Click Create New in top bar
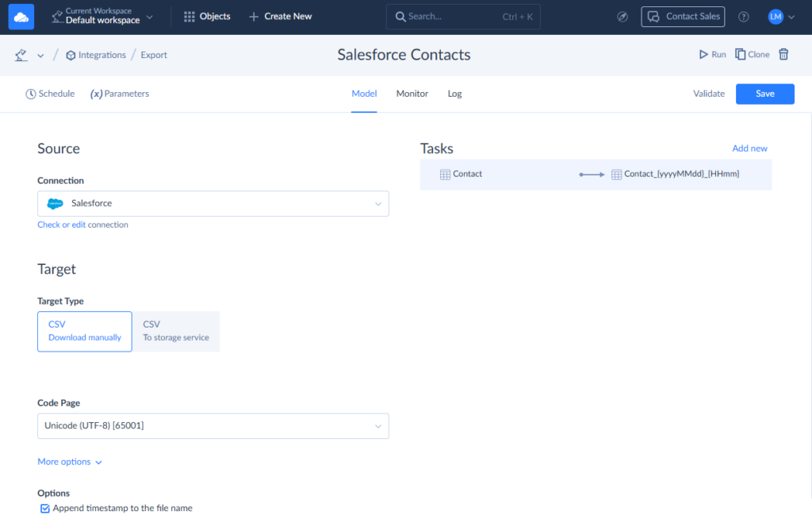This screenshot has height=515, width=812. [x=280, y=17]
